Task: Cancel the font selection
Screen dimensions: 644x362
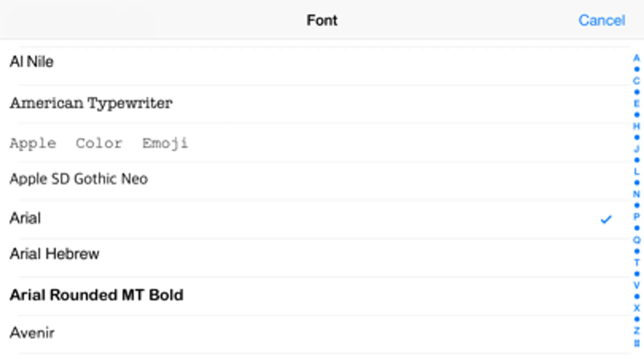Action: (x=601, y=20)
